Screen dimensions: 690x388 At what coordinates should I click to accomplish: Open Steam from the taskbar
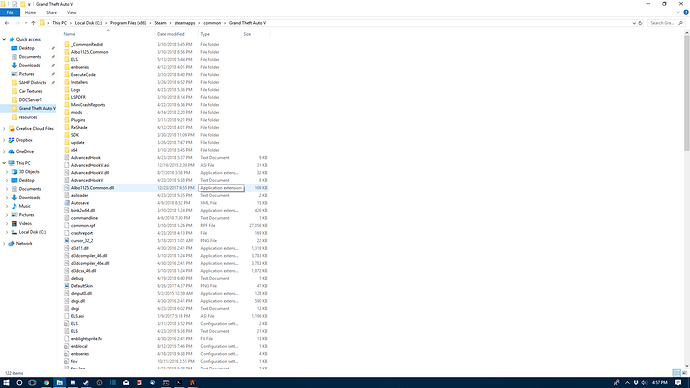86,383
